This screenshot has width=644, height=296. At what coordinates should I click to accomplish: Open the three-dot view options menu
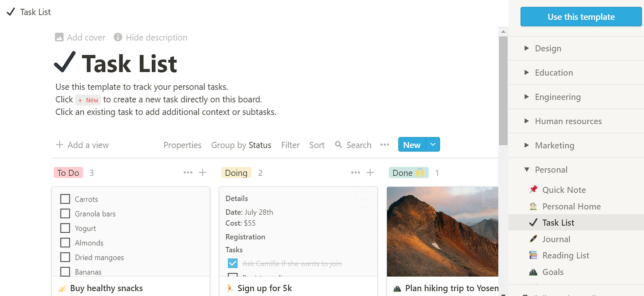coord(384,145)
